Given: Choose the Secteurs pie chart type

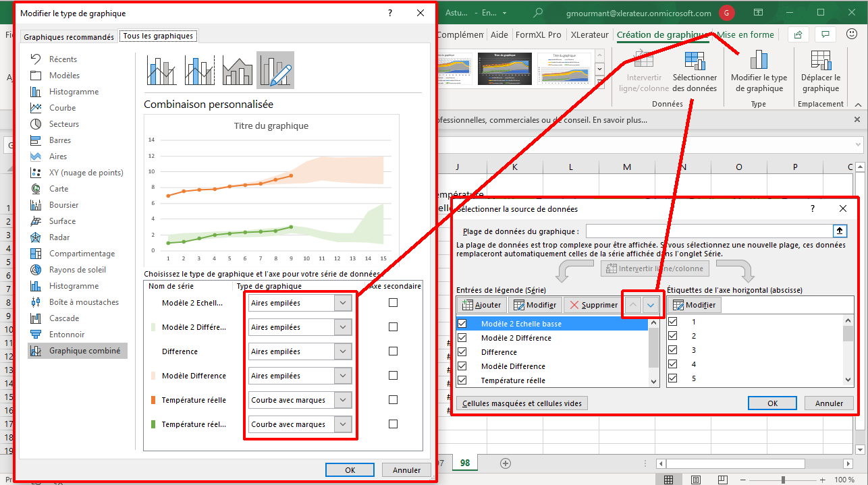Looking at the screenshot, I should (x=63, y=124).
